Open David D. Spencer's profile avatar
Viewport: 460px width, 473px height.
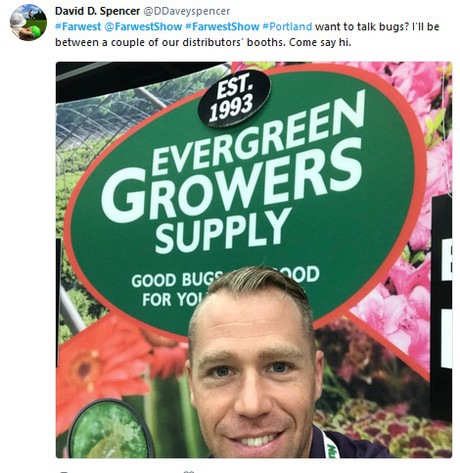[28, 22]
